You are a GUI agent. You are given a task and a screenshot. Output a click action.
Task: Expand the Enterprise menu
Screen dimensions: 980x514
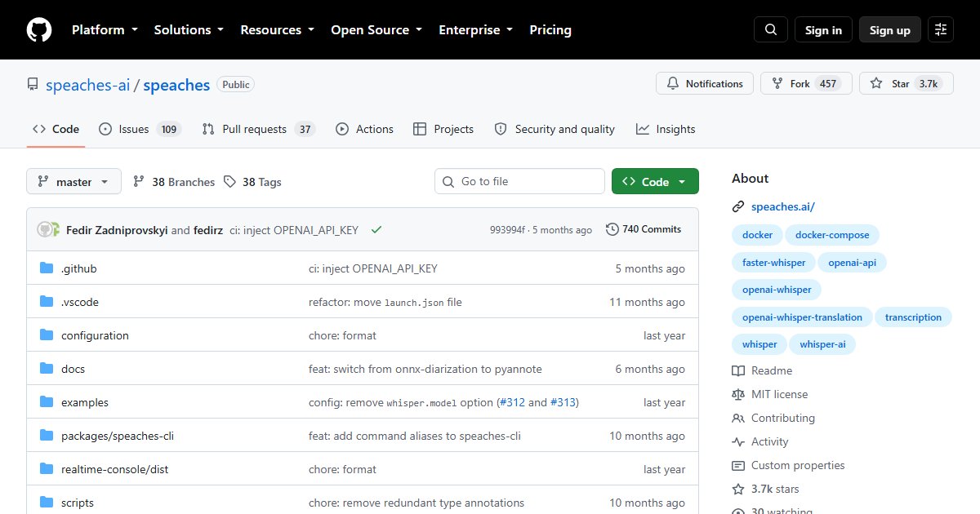476,30
